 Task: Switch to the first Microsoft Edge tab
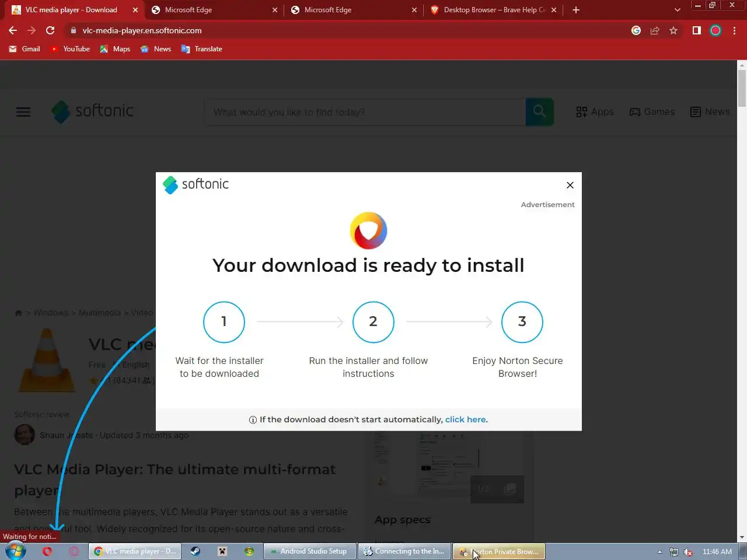click(x=214, y=10)
